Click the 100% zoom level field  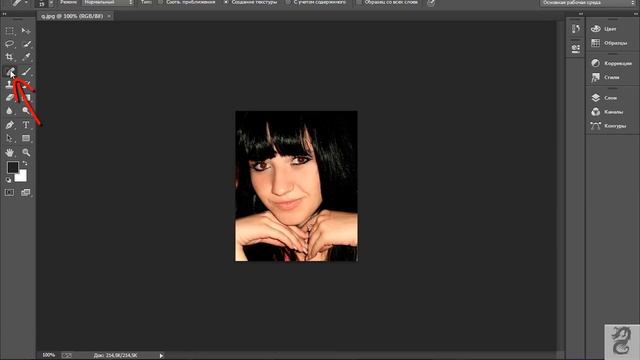pos(49,355)
